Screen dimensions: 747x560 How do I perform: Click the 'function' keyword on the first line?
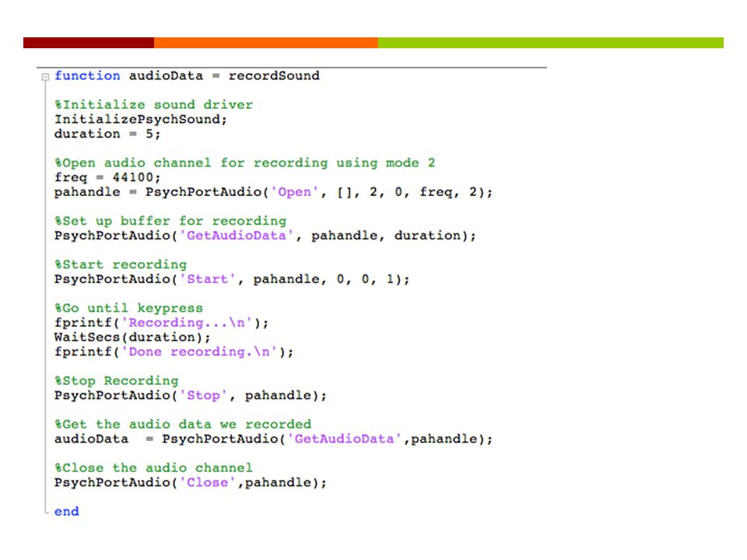coord(87,75)
